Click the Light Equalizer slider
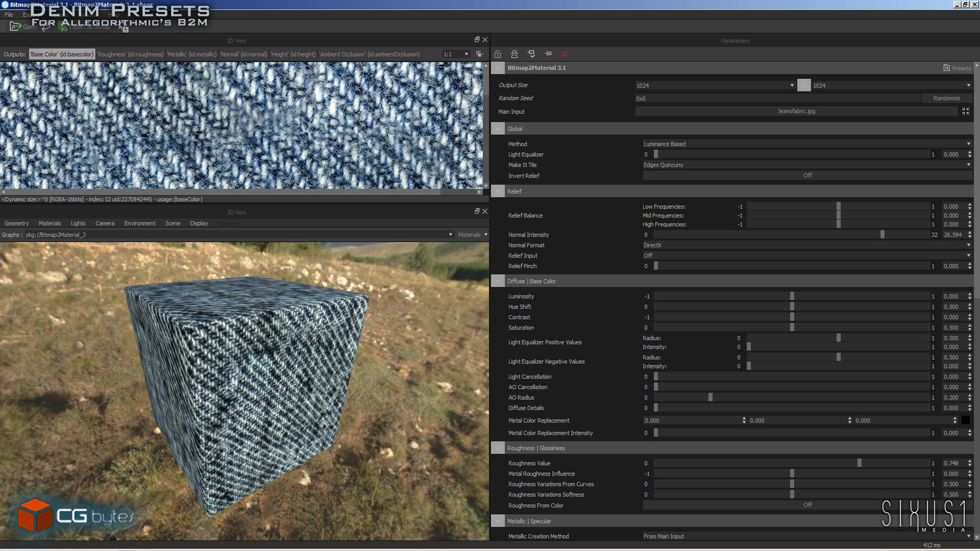Screen dimensions: 980x551 (792, 155)
